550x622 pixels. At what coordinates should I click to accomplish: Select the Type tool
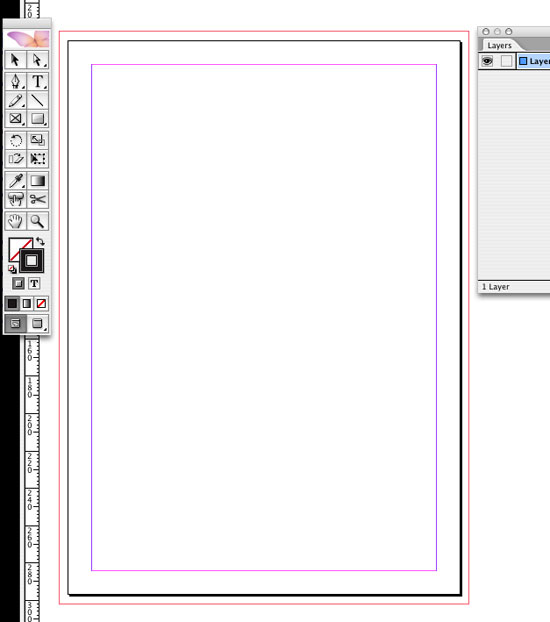38,81
